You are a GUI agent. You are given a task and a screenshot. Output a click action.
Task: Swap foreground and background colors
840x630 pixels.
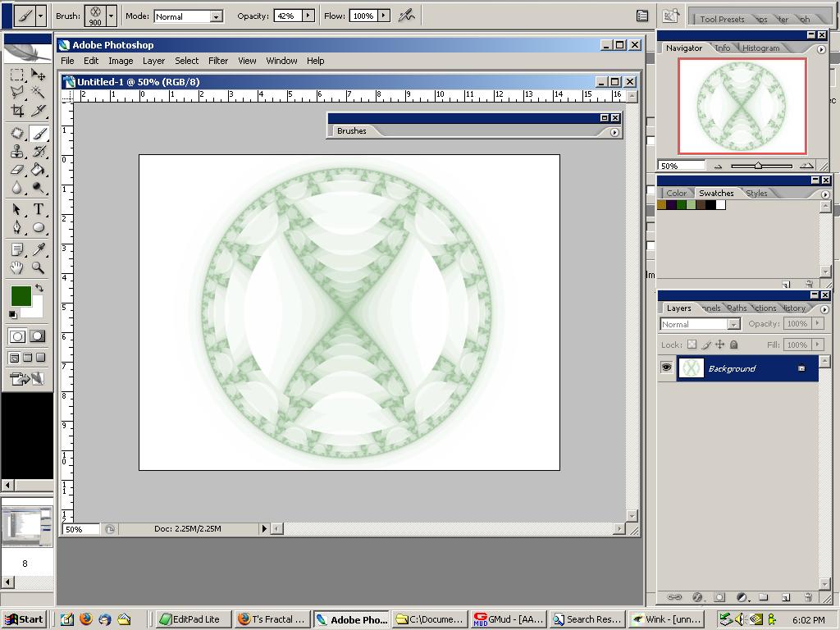[39, 289]
